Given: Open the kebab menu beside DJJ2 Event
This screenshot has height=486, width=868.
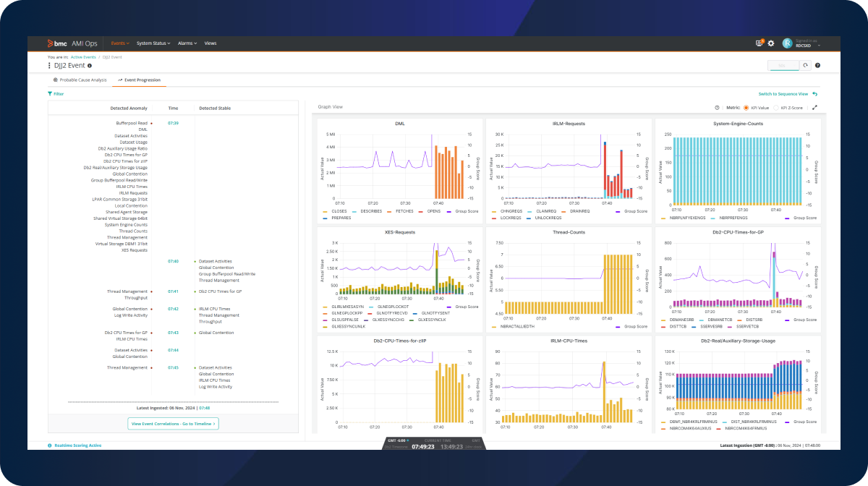Looking at the screenshot, I should [50, 65].
